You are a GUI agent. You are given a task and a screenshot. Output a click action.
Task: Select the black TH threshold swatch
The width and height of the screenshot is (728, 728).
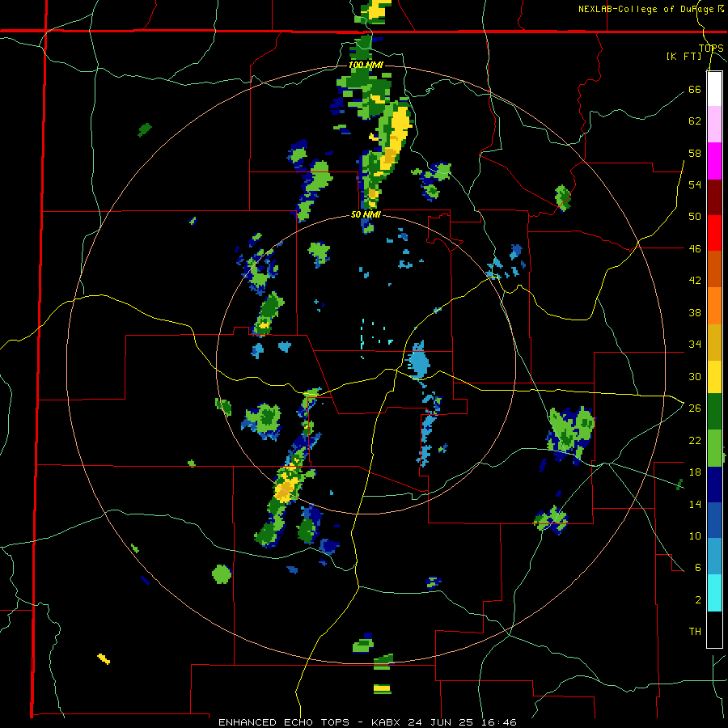tap(714, 629)
